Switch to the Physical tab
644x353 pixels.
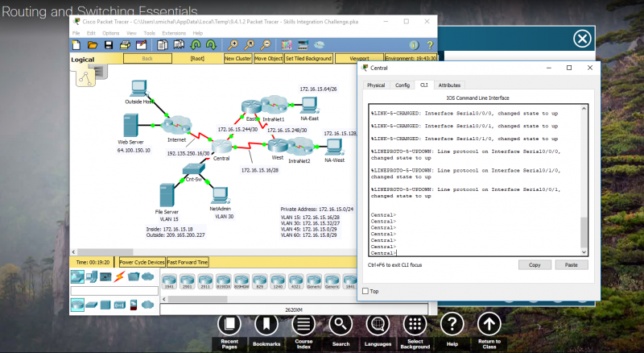click(376, 85)
